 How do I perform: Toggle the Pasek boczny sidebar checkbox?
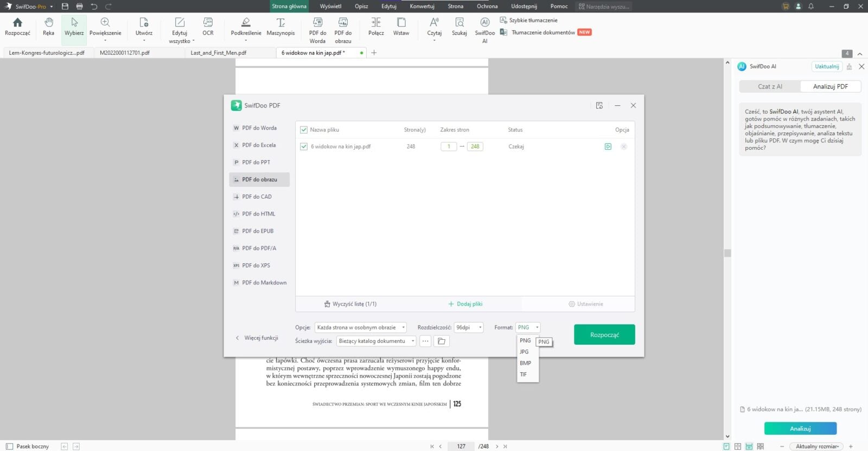tap(9, 446)
